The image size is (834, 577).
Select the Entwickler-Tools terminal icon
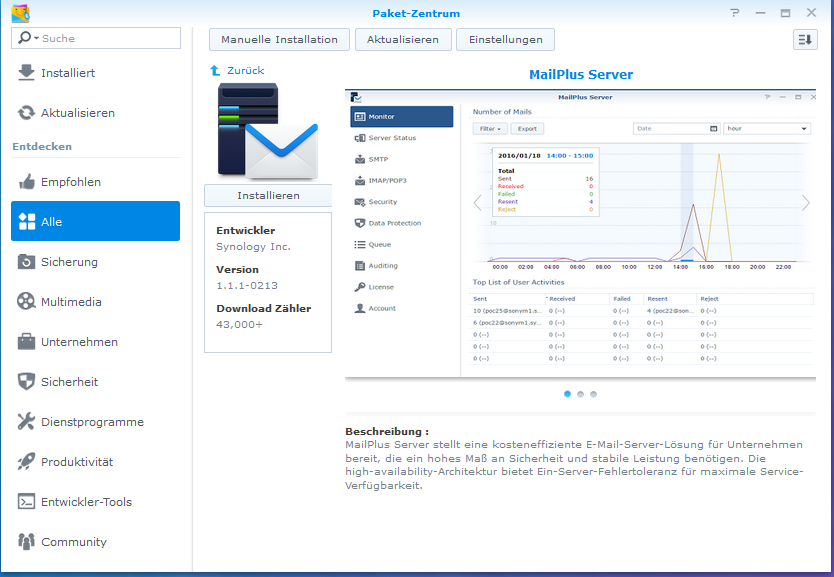tap(26, 502)
